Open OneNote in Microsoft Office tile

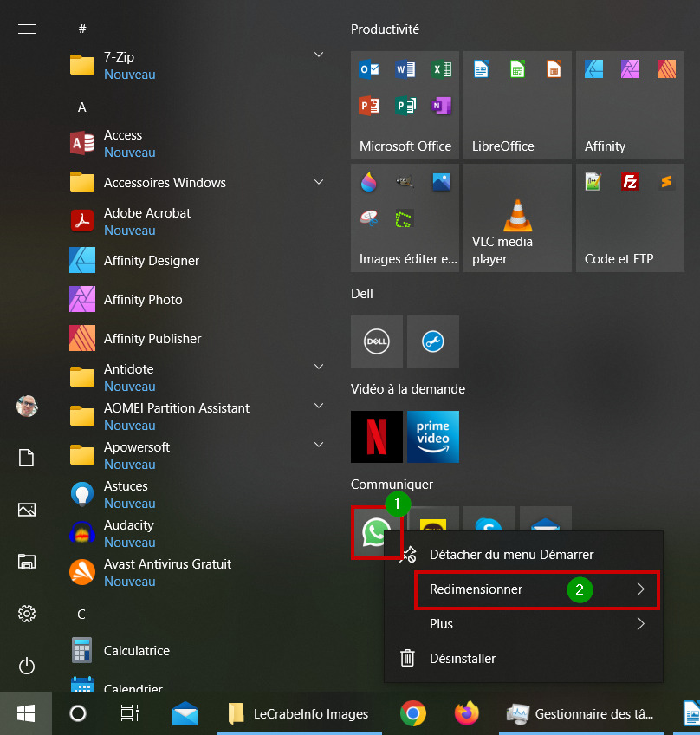[441, 106]
